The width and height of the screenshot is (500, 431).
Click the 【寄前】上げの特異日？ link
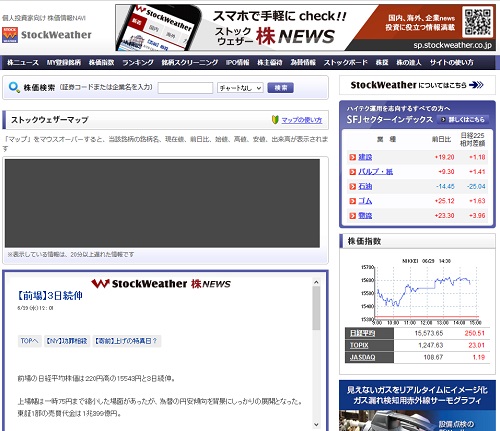click(x=127, y=341)
